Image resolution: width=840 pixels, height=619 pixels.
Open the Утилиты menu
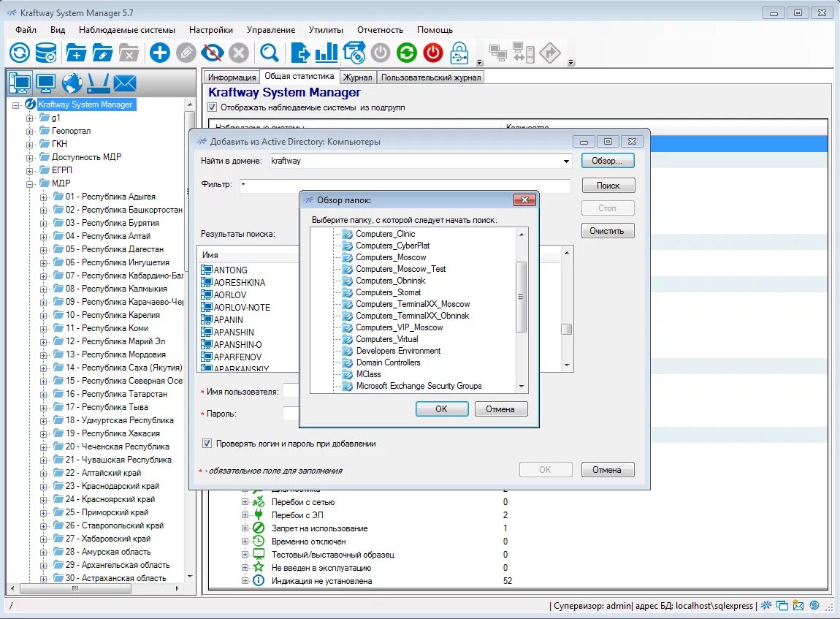click(x=326, y=30)
